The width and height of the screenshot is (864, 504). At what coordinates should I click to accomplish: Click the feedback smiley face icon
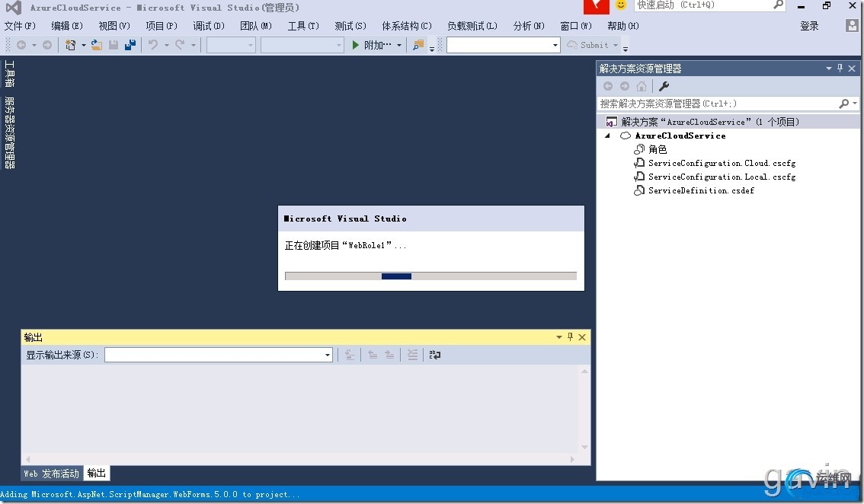621,5
